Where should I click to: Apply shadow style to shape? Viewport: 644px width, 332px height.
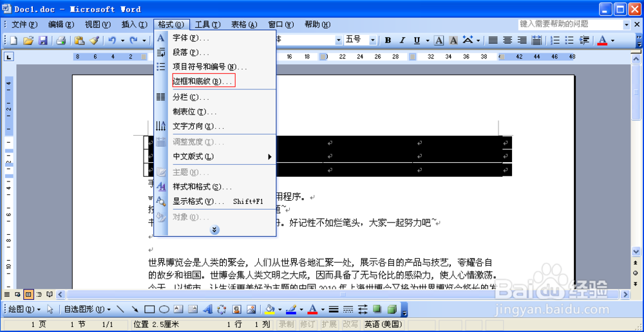pyautogui.click(x=377, y=309)
